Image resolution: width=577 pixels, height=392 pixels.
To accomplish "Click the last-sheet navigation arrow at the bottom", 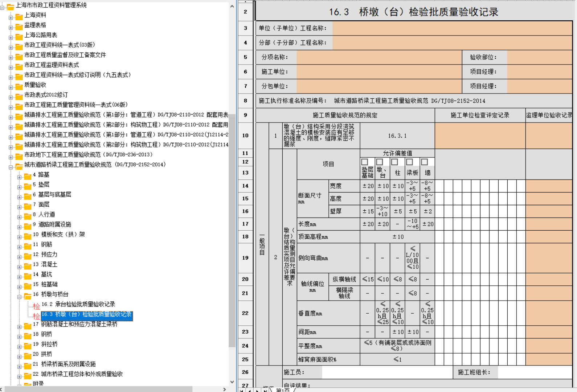I will pos(266,391).
